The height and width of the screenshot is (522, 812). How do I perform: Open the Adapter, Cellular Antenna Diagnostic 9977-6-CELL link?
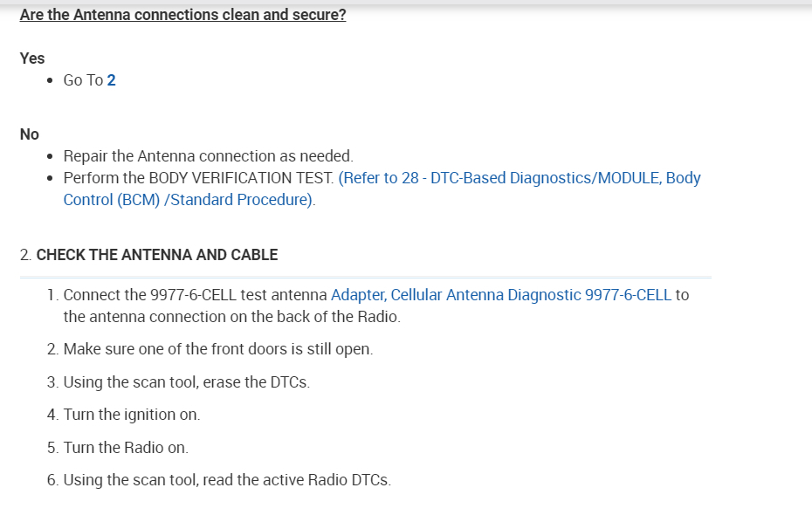click(500, 295)
